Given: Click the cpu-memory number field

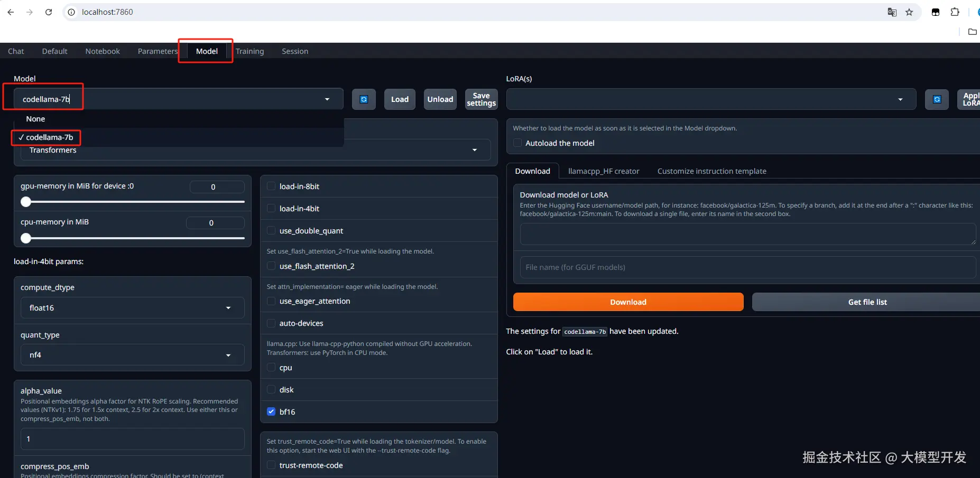Looking at the screenshot, I should (215, 223).
